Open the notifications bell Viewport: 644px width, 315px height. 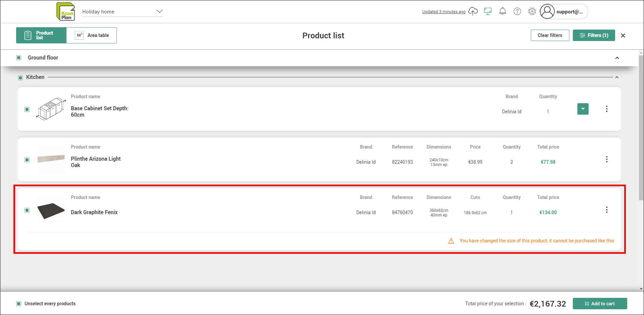[503, 11]
